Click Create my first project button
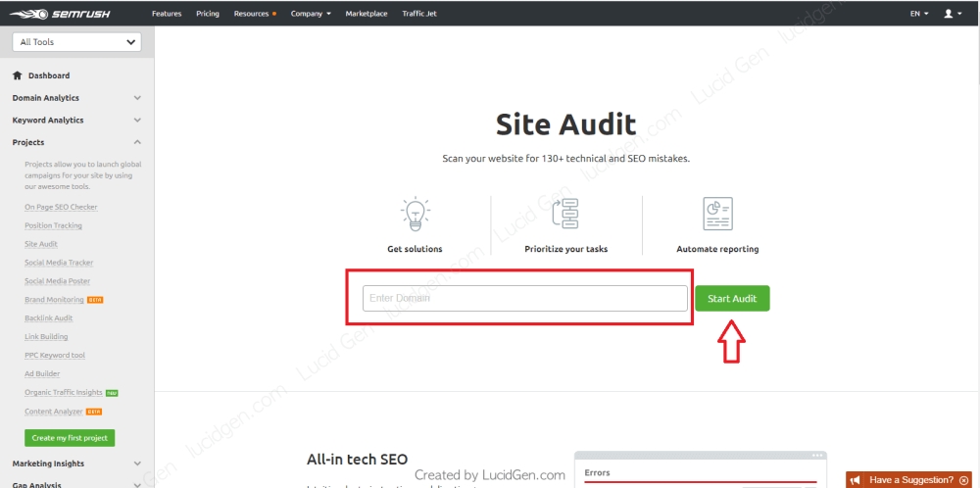980x488 pixels. pos(70,438)
